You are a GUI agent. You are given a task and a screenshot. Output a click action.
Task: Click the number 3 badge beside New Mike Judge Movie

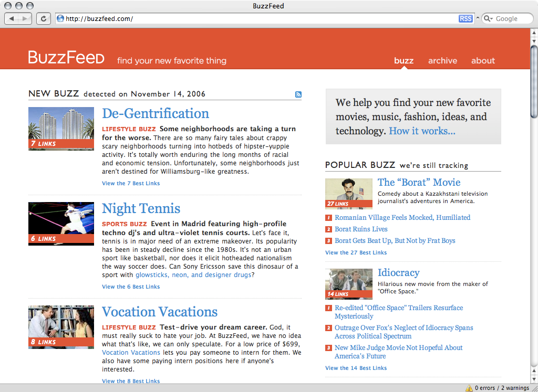[328, 348]
